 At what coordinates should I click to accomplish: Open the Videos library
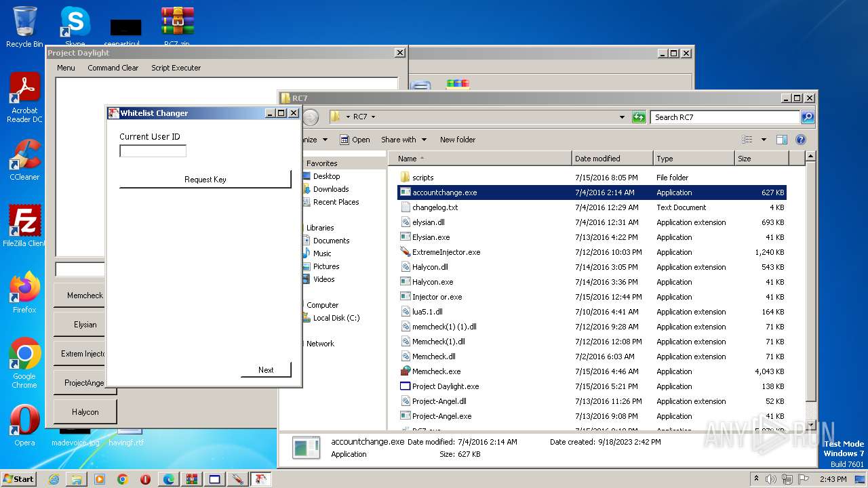[323, 279]
